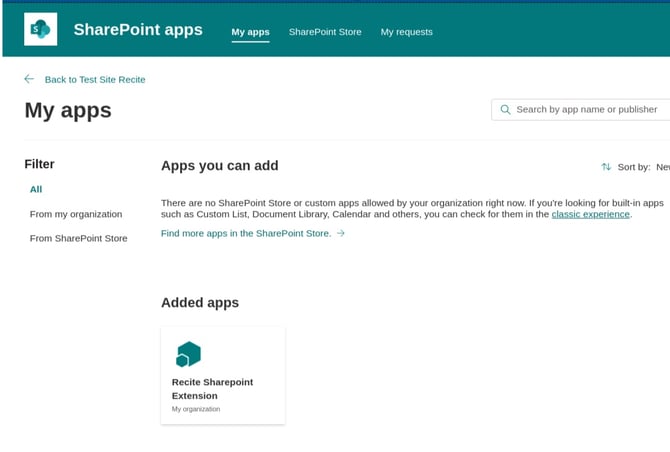Click the SharePoint apps header title
Screen dimensions: 670x452
pos(138,30)
